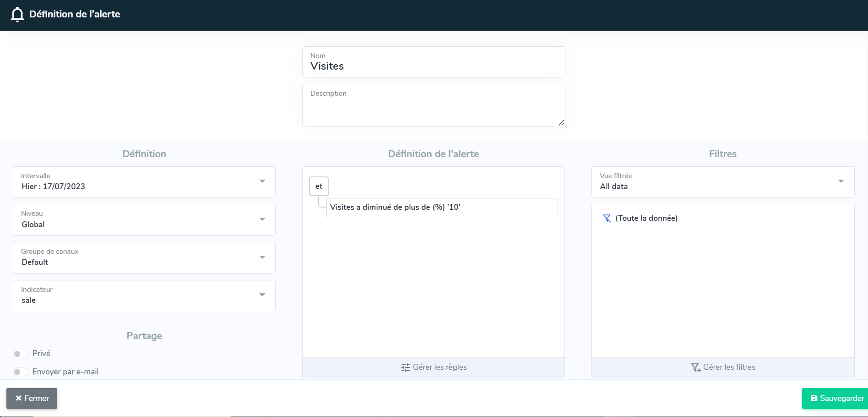Open the Niveau dropdown showing Global
Screen dimensions: 868x417
144,220
